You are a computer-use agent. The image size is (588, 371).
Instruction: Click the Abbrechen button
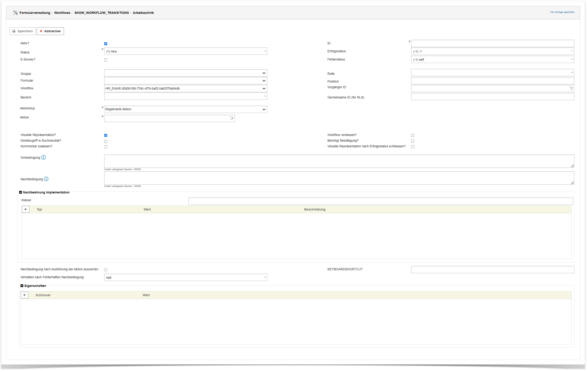pyautogui.click(x=50, y=31)
